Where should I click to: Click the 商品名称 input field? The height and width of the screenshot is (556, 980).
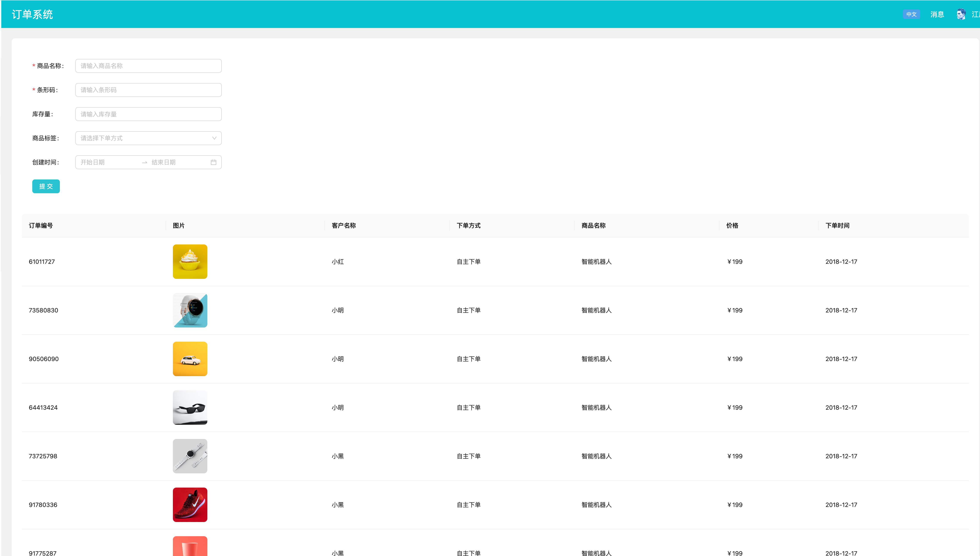[x=148, y=66]
